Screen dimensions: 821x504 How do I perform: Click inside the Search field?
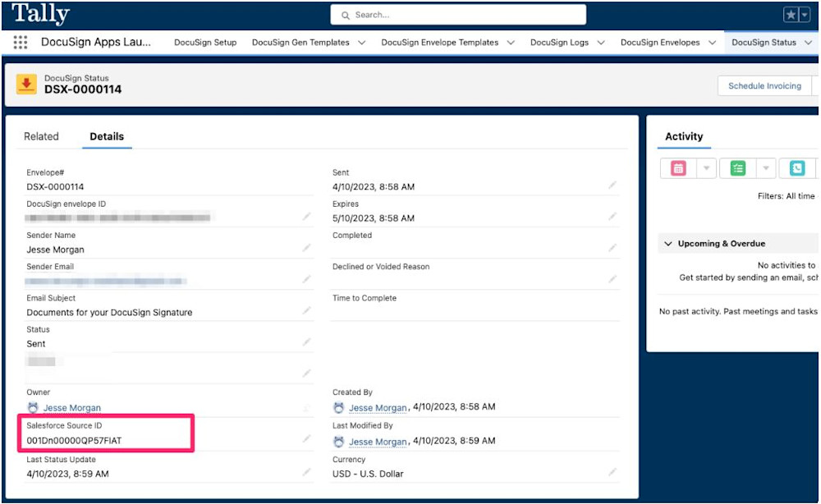457,14
